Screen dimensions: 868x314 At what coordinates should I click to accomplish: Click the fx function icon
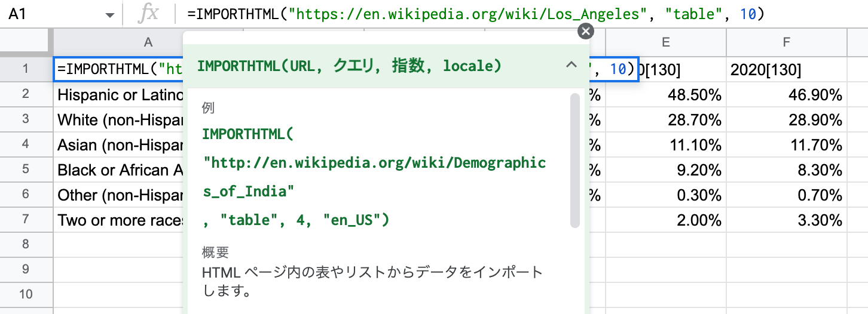[x=147, y=15]
